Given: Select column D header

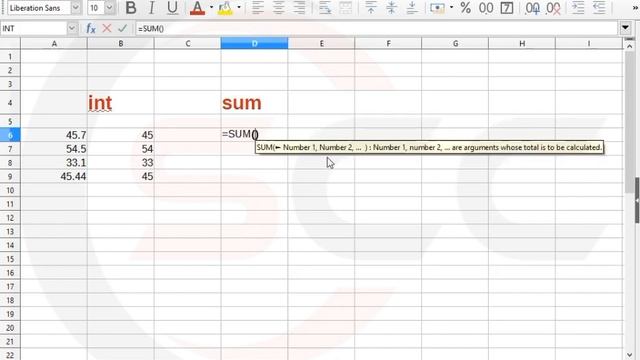Looking at the screenshot, I should 254,43.
